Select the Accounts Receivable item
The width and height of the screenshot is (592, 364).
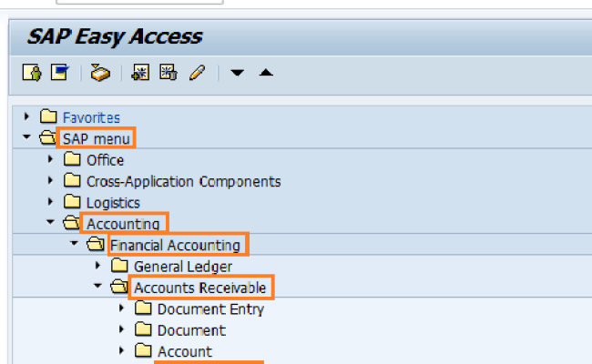200,288
